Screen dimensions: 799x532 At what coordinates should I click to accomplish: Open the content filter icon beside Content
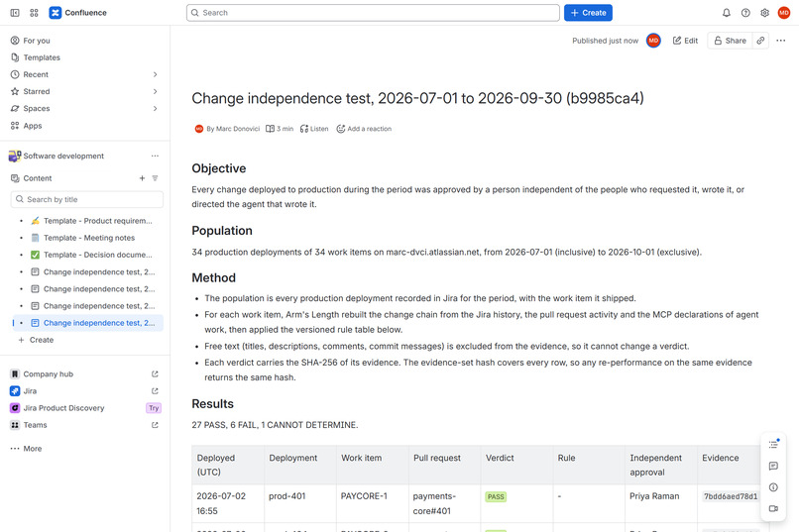click(x=155, y=178)
